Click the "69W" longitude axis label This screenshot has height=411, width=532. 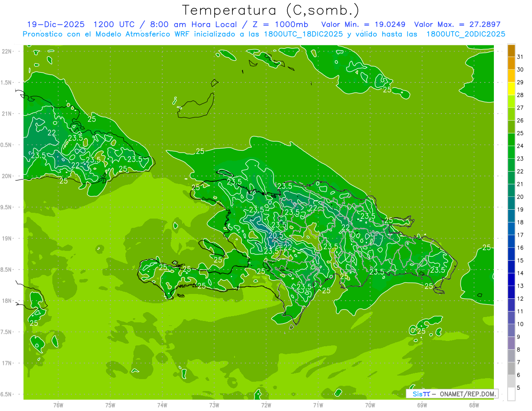pos(422,405)
